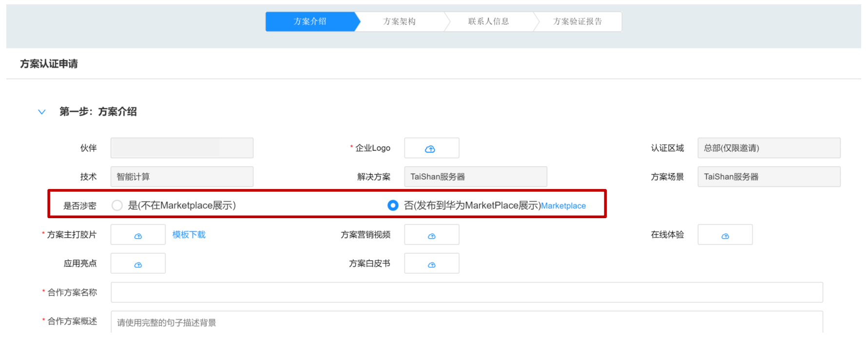Click 解决方案 field showing TaiShan服务器

[x=476, y=177]
